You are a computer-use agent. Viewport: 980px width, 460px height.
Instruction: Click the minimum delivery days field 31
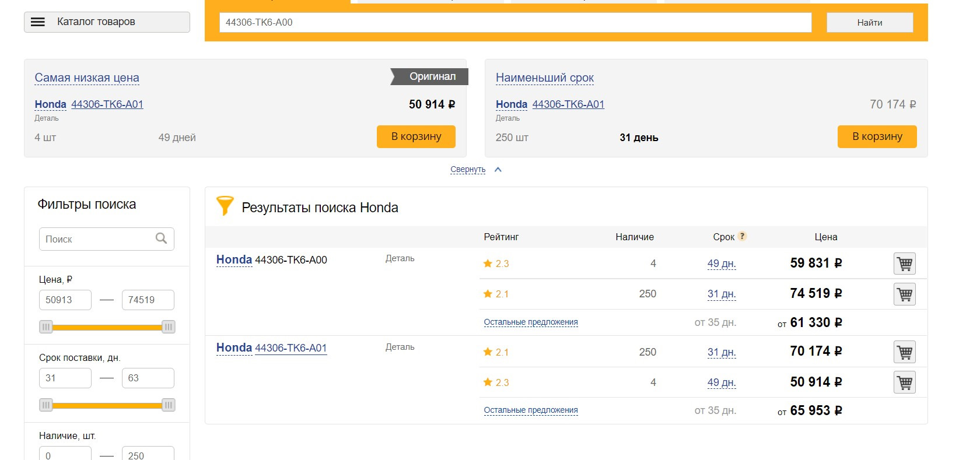click(65, 378)
